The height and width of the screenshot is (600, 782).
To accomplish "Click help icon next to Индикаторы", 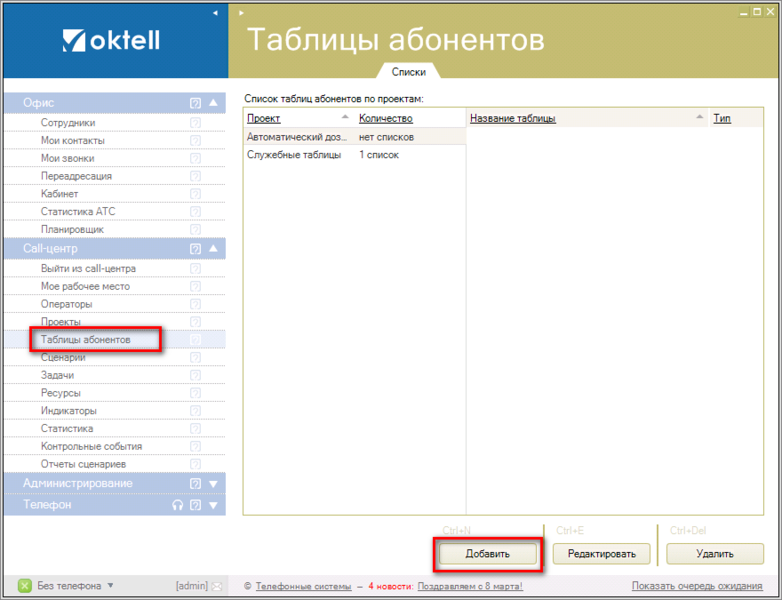I will click(196, 411).
